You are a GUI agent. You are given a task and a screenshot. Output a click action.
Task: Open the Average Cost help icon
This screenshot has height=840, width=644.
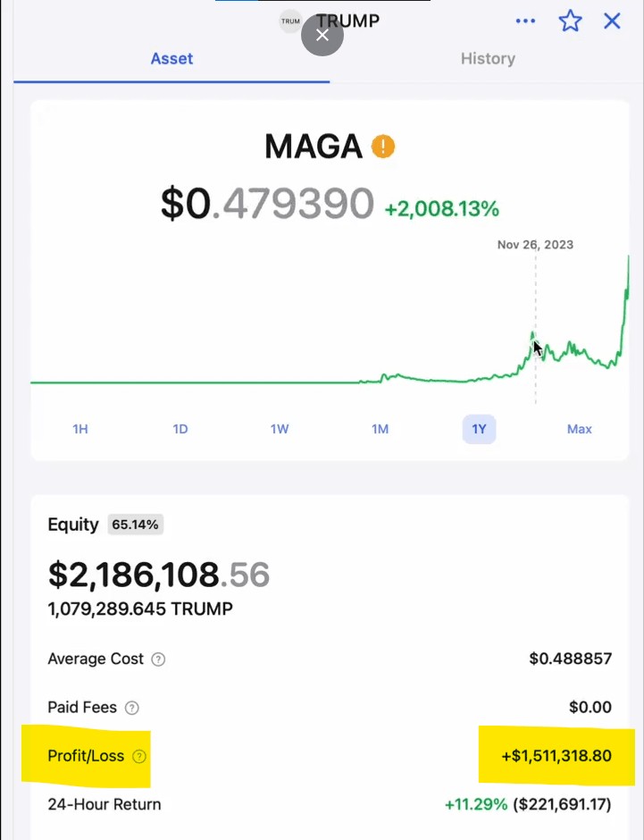pos(158,659)
